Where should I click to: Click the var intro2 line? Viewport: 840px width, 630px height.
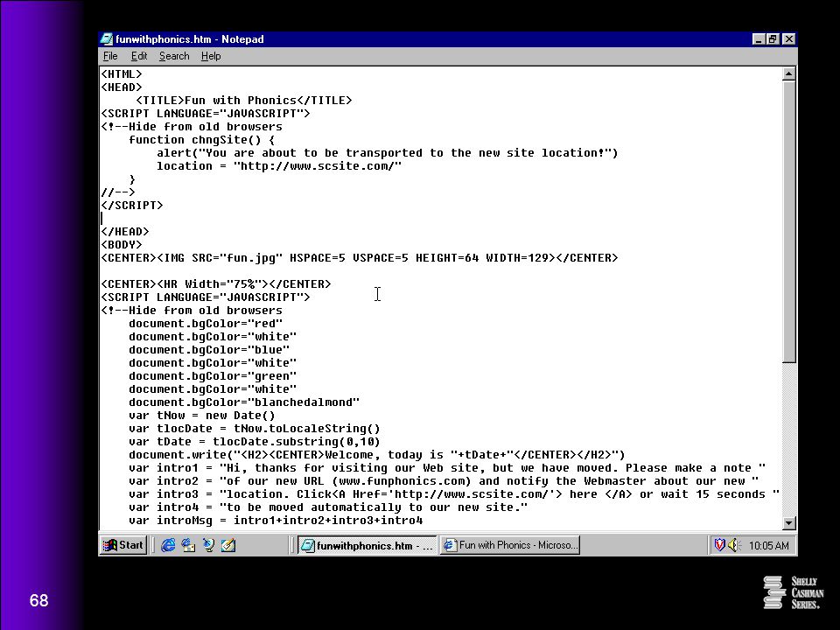(444, 481)
